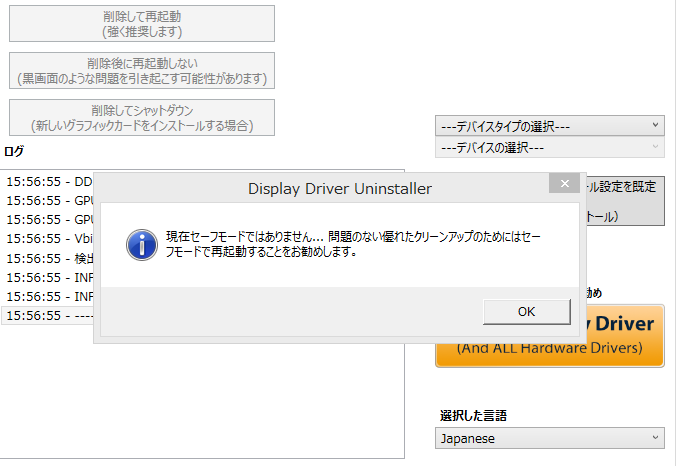Screen dimensions: 676x466
Task: Select log row 15:56:55 - Vbi
Action: (48, 239)
